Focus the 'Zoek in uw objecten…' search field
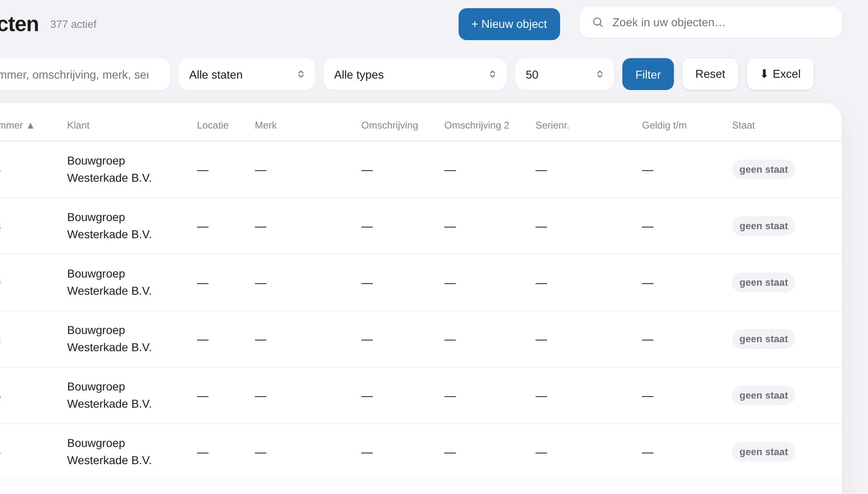The image size is (868, 494). point(710,22)
